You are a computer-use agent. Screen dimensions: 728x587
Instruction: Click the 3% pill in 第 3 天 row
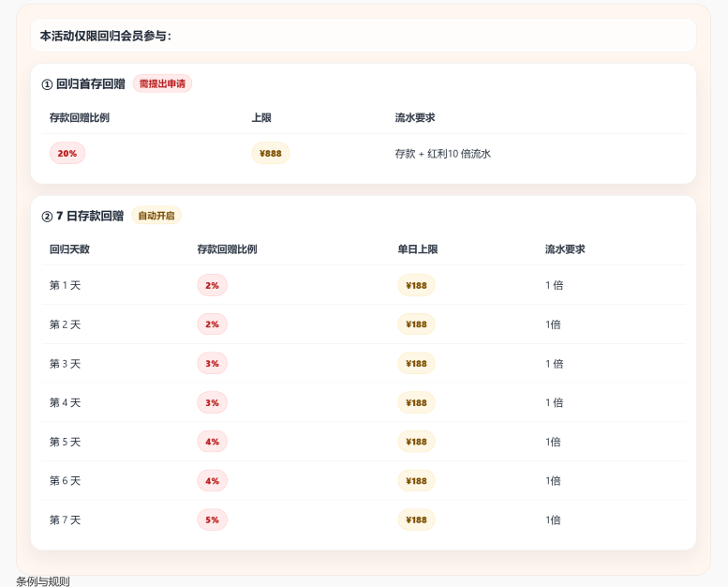(x=212, y=364)
